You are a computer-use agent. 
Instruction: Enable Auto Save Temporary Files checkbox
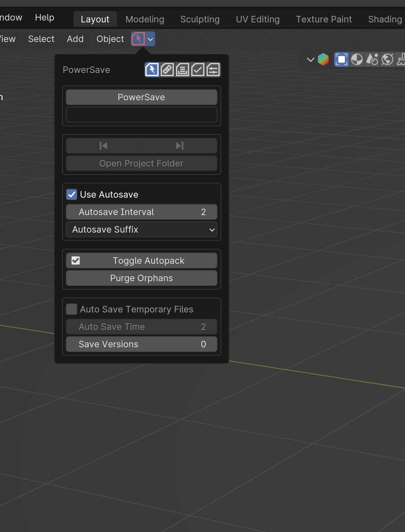[x=72, y=309]
